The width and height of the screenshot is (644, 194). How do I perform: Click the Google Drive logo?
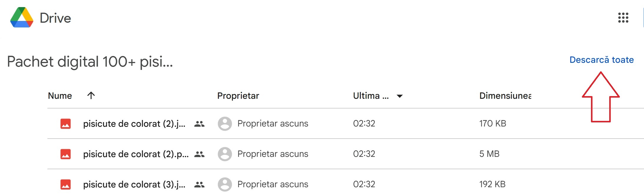pos(22,18)
